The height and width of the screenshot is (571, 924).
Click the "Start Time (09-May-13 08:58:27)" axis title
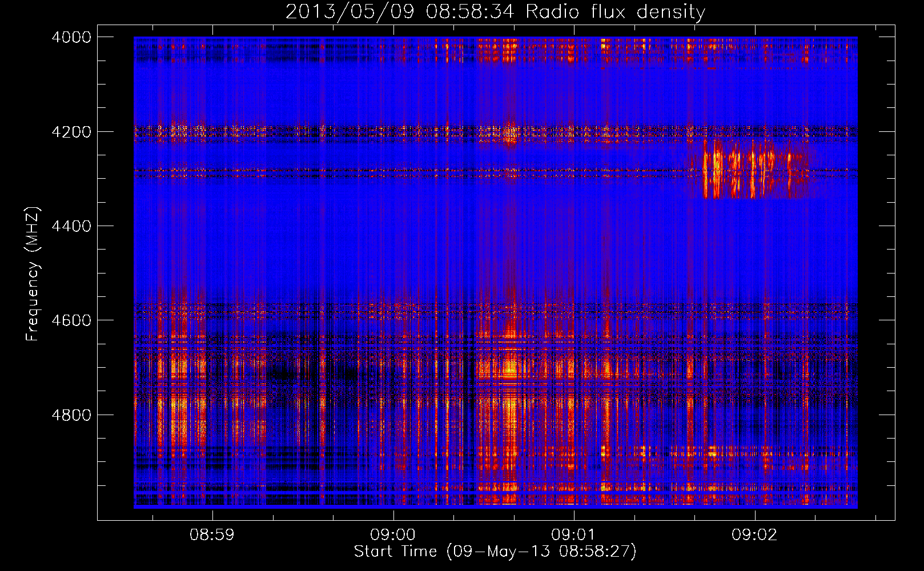click(x=495, y=552)
